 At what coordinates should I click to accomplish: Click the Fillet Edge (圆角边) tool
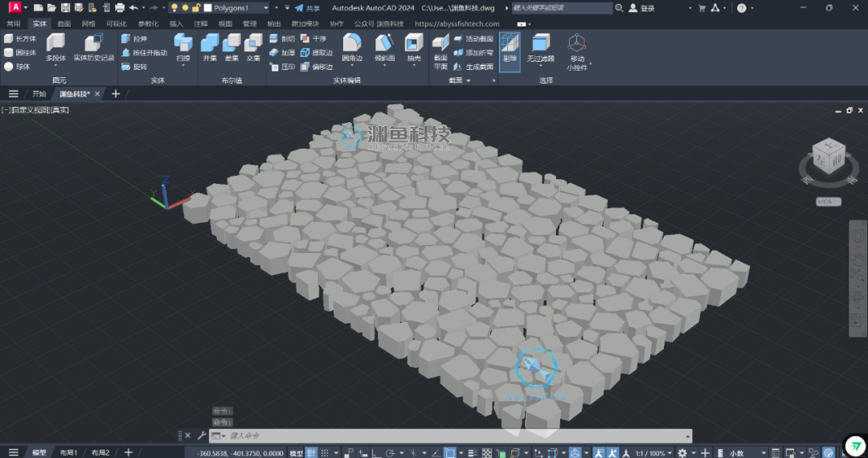(x=351, y=47)
